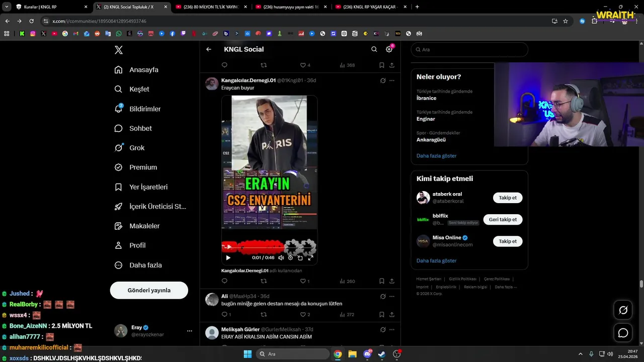Screen dimensions: 644x362
Task: Show hidden system tray icons
Action: click(x=580, y=354)
